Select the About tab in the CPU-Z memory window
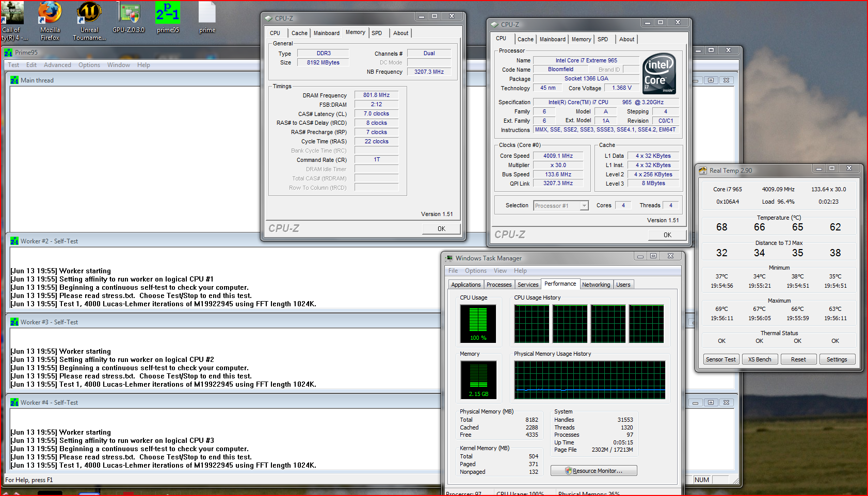This screenshot has height=496, width=868. click(401, 33)
